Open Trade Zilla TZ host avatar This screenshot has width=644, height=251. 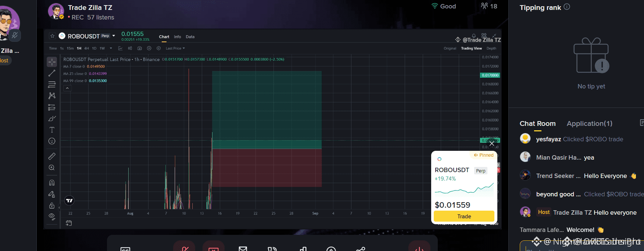pyautogui.click(x=56, y=11)
